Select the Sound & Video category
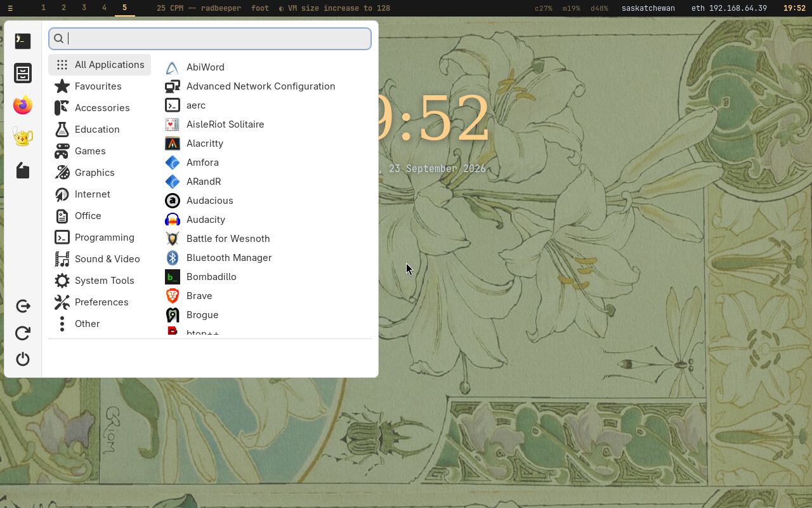The height and width of the screenshot is (508, 812). [100, 259]
